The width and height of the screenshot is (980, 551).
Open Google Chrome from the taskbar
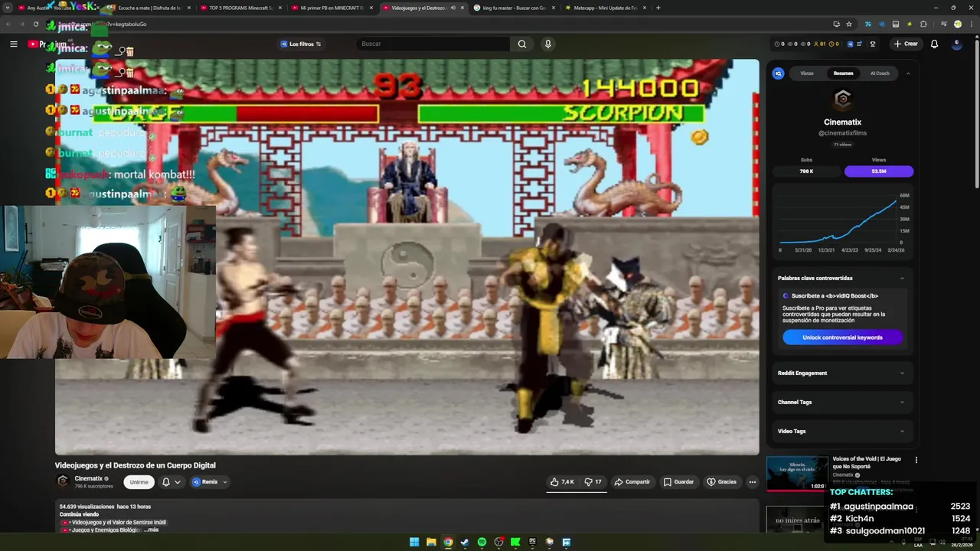pyautogui.click(x=448, y=542)
